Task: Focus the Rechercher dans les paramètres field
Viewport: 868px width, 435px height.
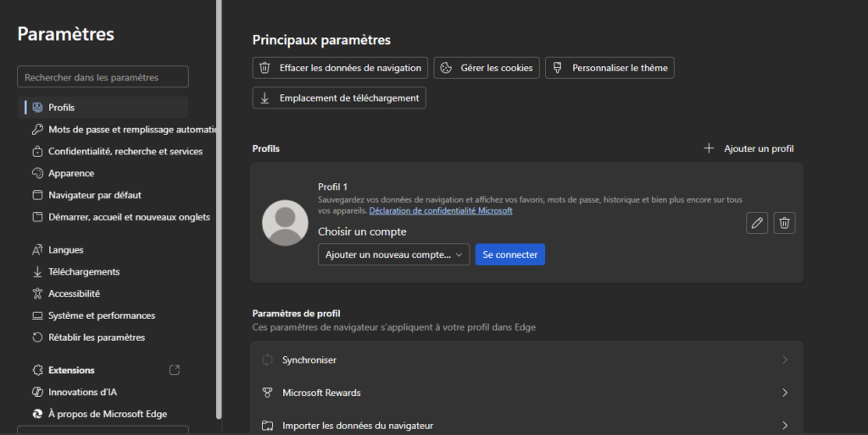Action: tap(103, 77)
